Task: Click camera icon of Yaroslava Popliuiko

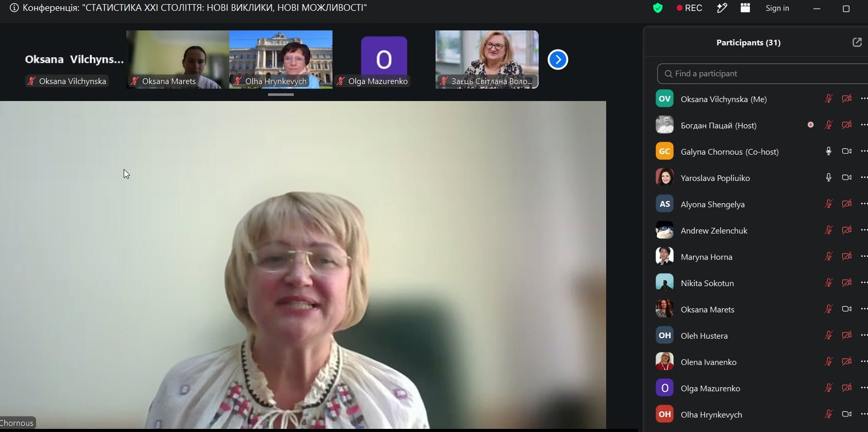Action: click(847, 177)
